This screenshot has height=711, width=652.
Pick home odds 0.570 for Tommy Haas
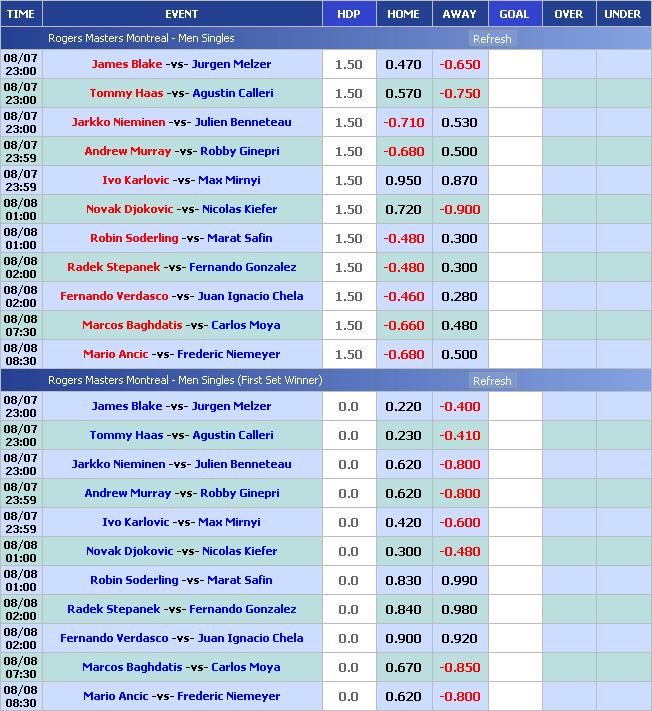[403, 94]
